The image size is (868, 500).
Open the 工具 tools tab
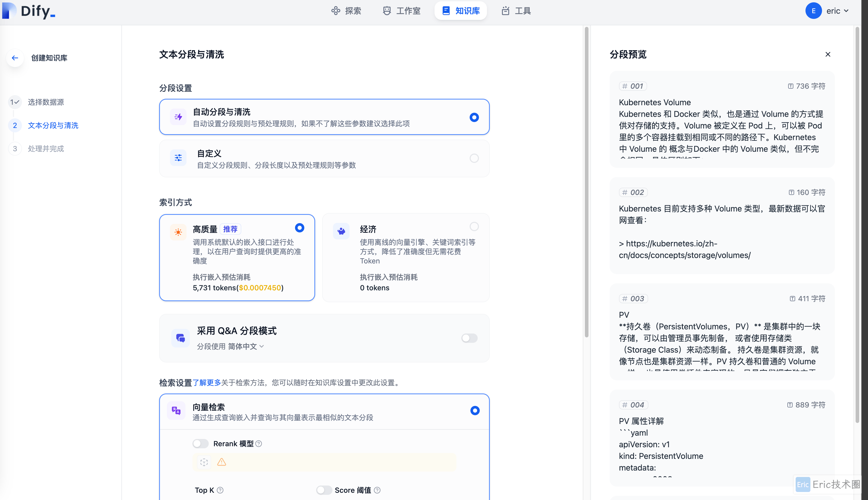pos(516,11)
